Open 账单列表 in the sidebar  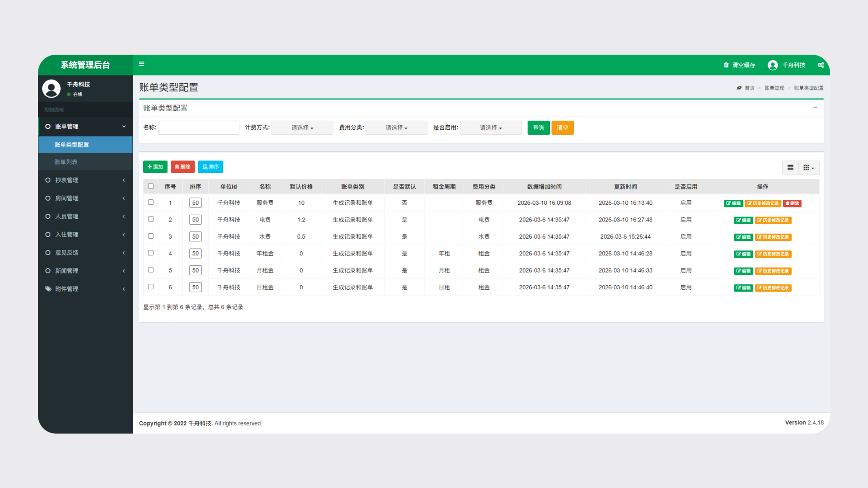(x=66, y=162)
